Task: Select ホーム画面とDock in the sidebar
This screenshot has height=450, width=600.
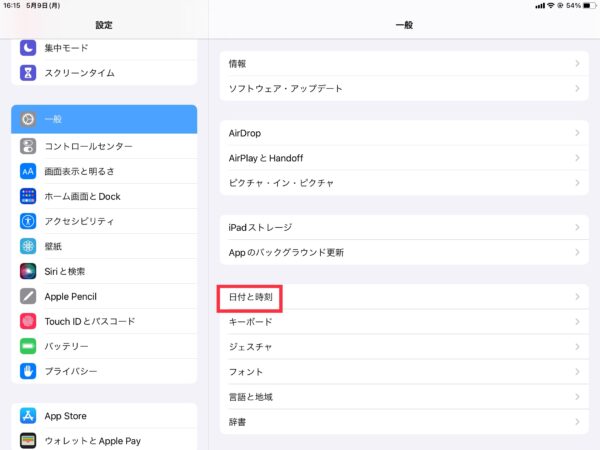Action: click(104, 196)
